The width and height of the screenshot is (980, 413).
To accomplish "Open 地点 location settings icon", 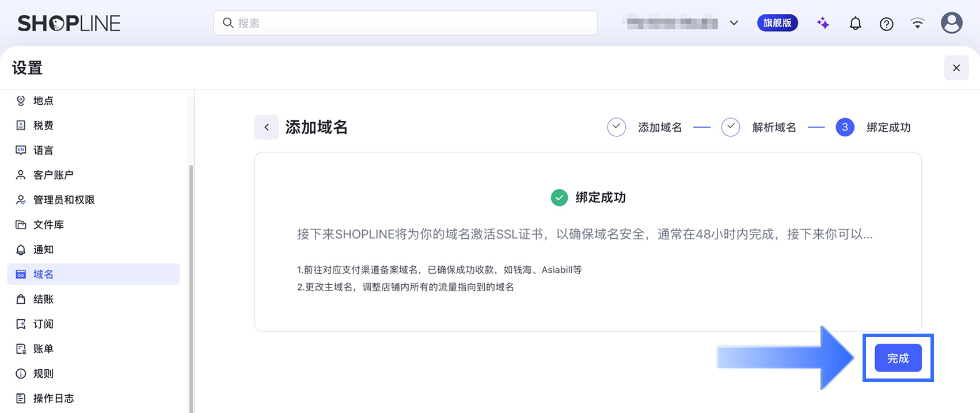I will [x=21, y=101].
